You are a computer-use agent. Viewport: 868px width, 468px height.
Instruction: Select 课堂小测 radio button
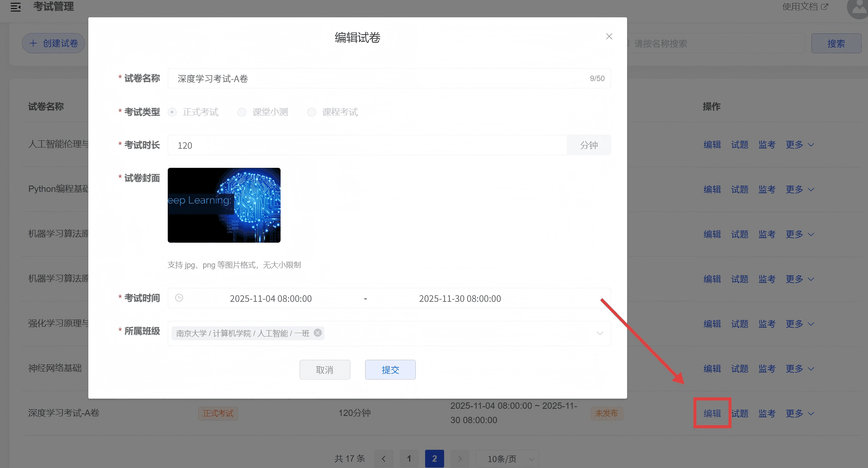coord(242,112)
